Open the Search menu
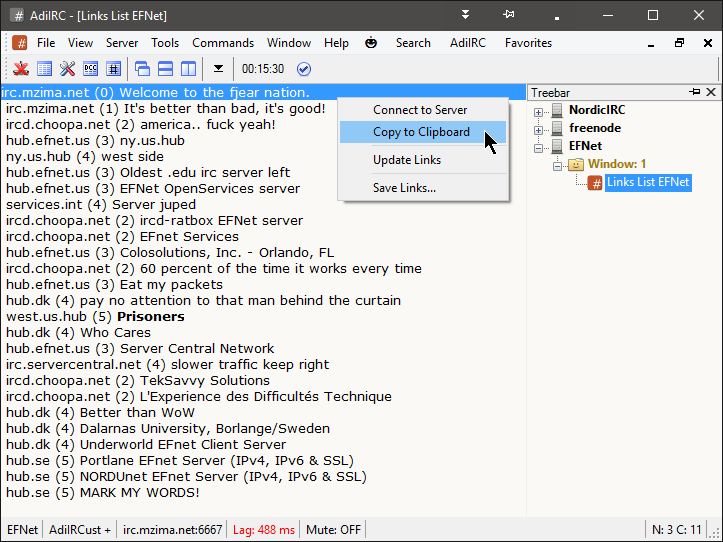The height and width of the screenshot is (542, 723). pyautogui.click(x=413, y=43)
